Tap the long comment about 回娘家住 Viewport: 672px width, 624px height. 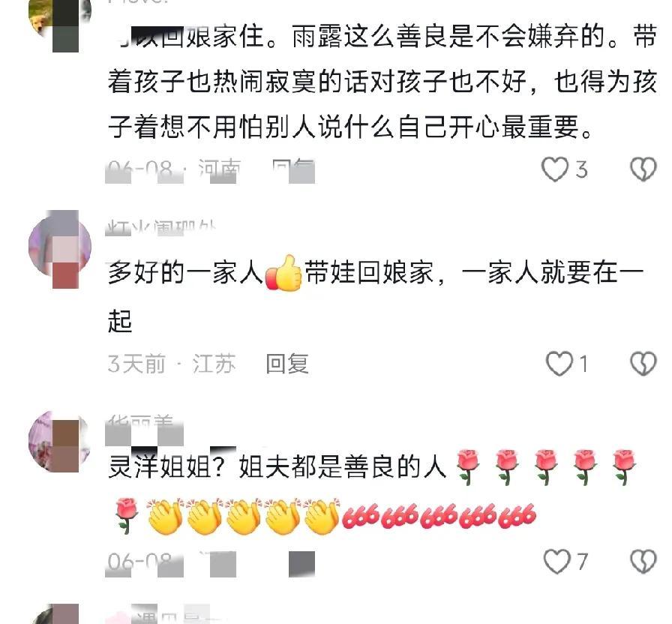coord(382,82)
